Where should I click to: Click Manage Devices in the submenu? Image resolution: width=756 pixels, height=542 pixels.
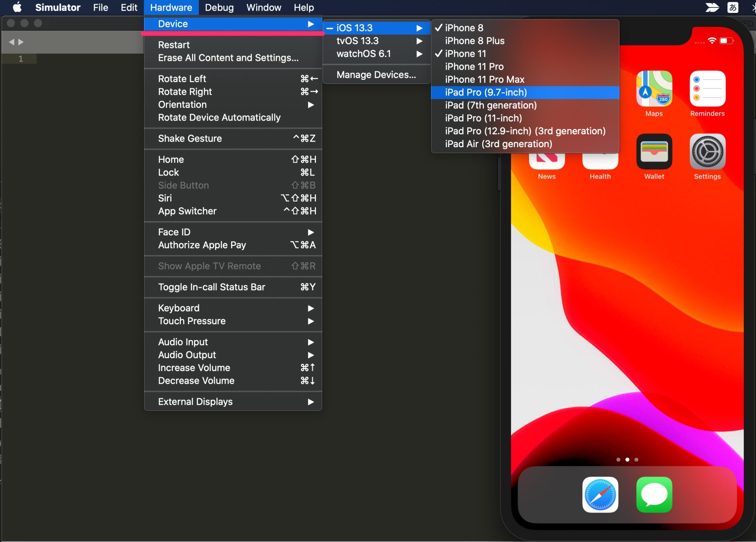click(x=376, y=75)
